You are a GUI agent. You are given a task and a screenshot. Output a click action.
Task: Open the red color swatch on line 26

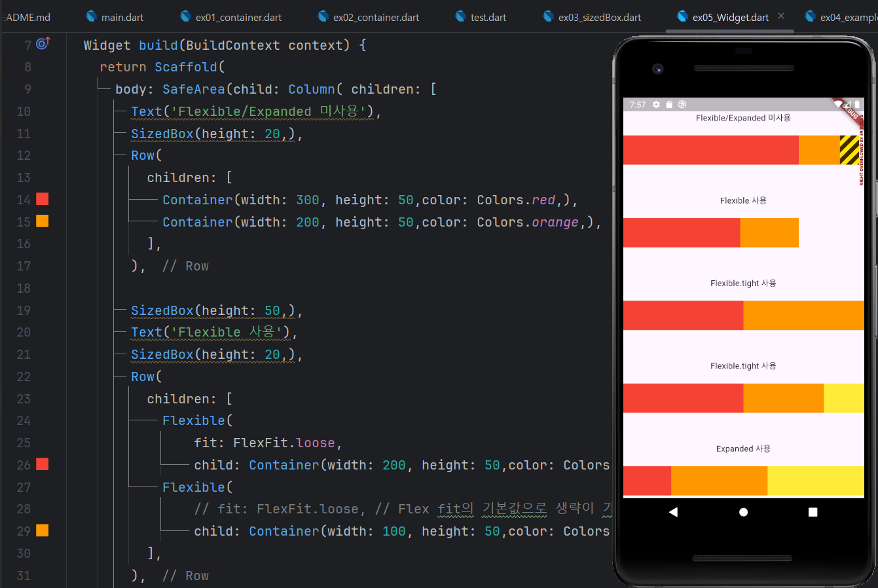point(43,464)
